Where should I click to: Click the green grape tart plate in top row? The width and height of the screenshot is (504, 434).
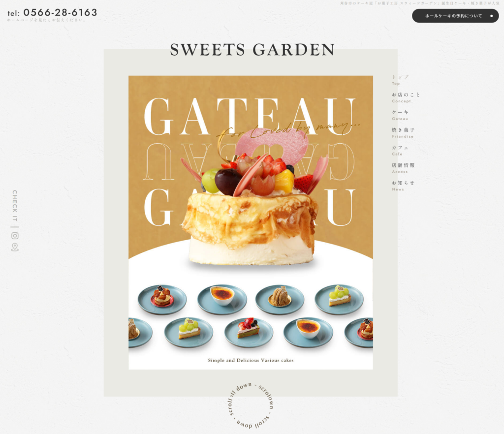pyautogui.click(x=339, y=299)
